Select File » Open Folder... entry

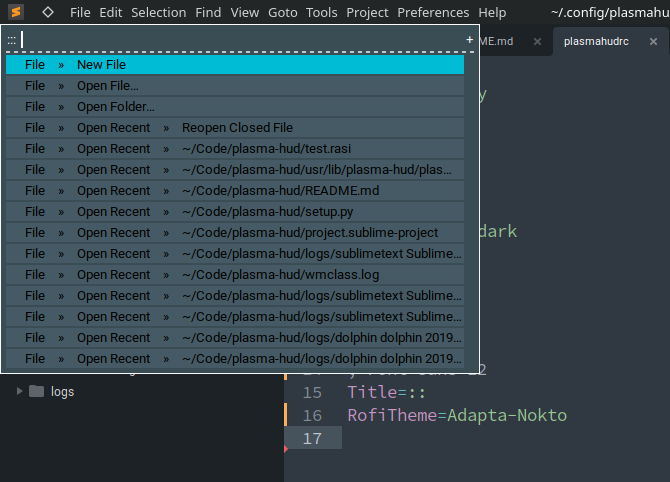(x=235, y=106)
